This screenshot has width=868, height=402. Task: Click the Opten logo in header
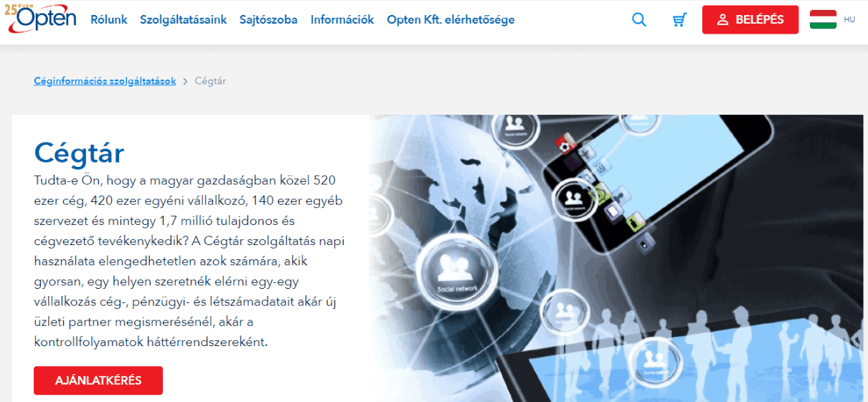pos(40,18)
